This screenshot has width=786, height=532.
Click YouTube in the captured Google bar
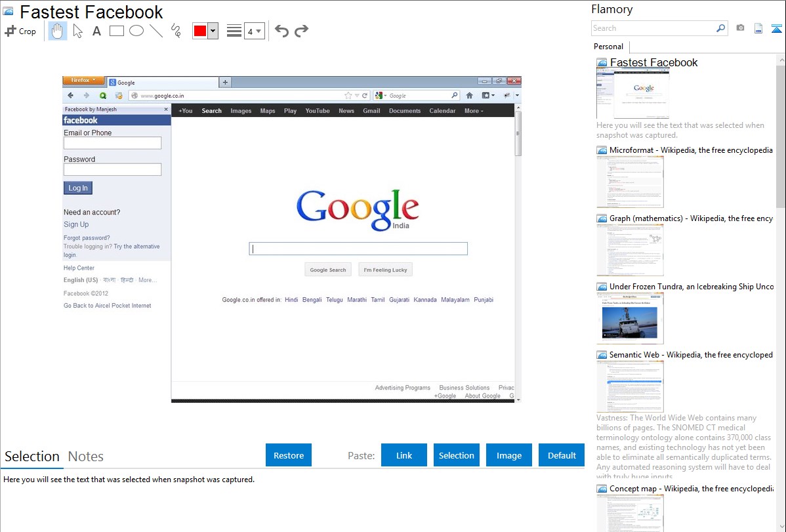[318, 111]
